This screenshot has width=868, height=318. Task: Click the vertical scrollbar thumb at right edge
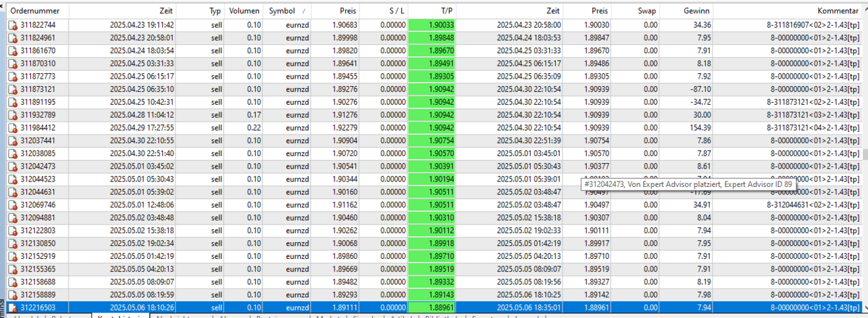point(865,153)
